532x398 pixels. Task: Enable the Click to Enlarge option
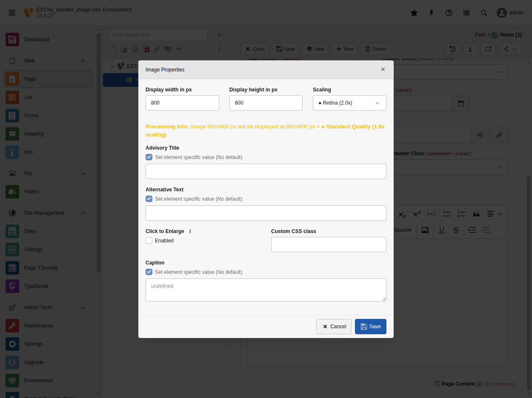[x=149, y=240]
